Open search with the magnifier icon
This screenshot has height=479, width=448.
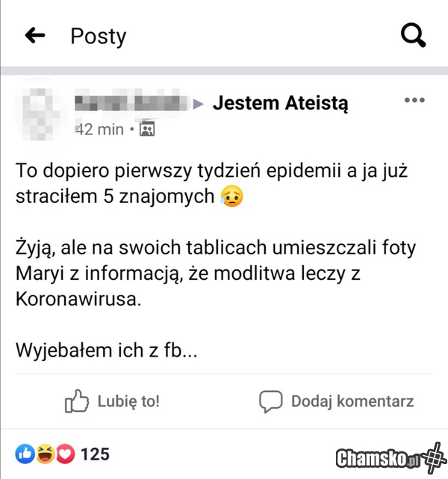click(414, 35)
